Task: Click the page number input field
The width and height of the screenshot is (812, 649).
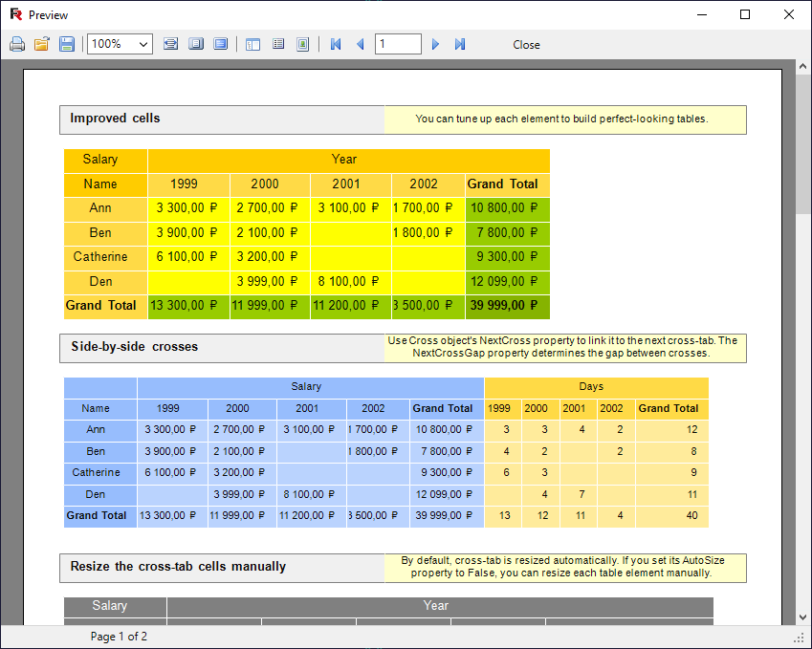Action: [398, 44]
